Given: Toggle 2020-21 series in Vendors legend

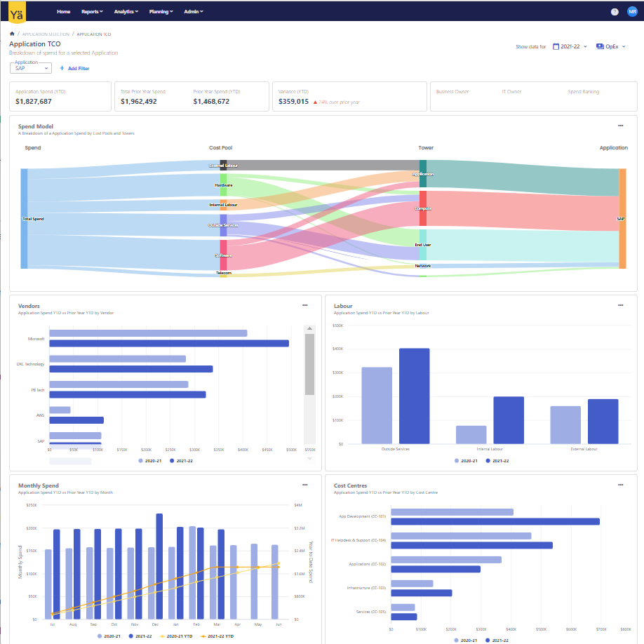Looking at the screenshot, I should tap(151, 461).
